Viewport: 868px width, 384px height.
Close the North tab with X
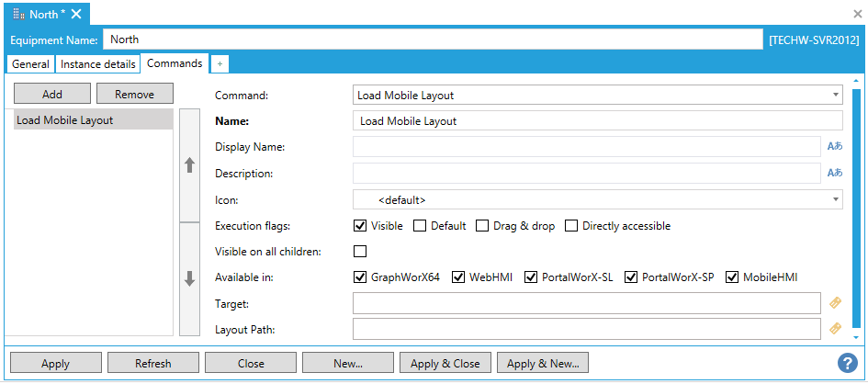click(77, 14)
